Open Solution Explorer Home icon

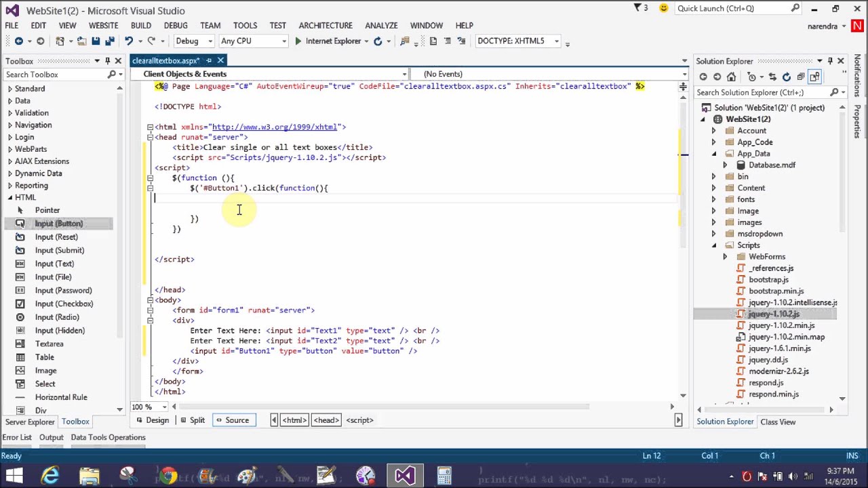[x=731, y=77]
